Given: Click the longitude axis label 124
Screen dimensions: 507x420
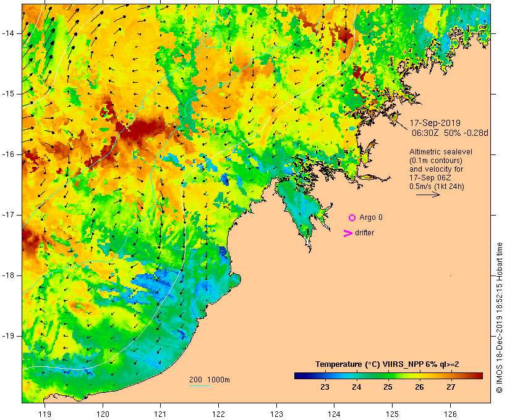Looking at the screenshot, I should coord(334,414).
